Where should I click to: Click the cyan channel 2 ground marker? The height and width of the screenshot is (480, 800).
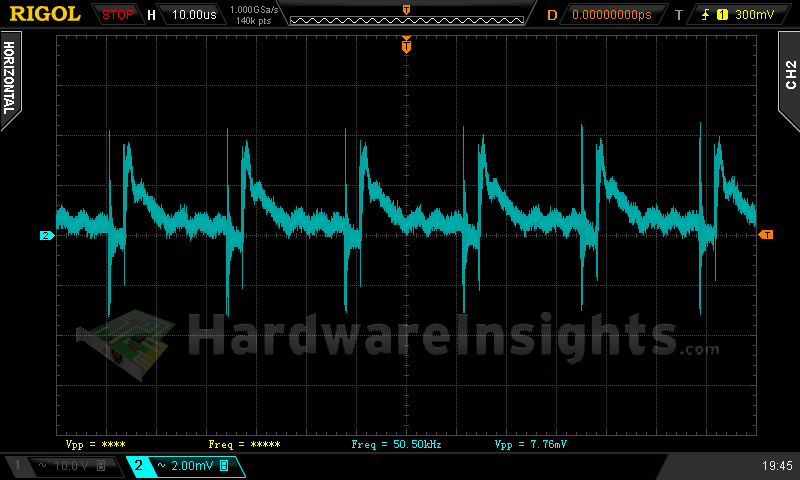click(45, 236)
